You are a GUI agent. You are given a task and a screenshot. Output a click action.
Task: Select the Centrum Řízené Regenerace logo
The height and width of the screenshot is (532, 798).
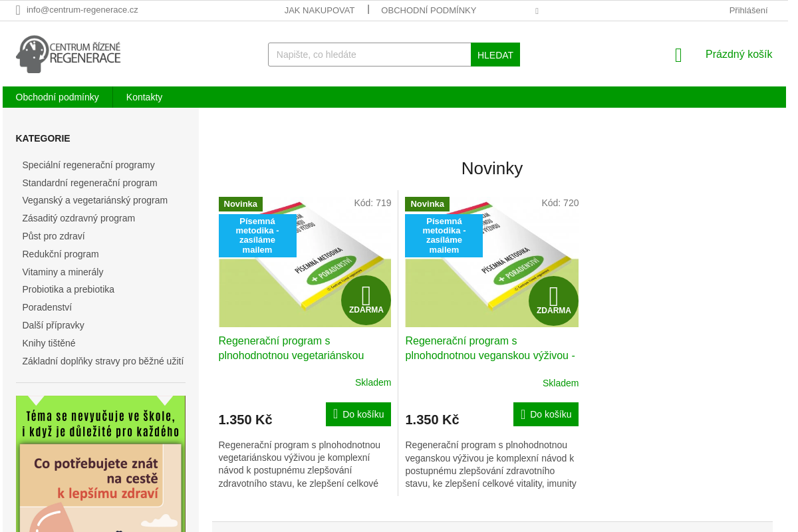70,53
